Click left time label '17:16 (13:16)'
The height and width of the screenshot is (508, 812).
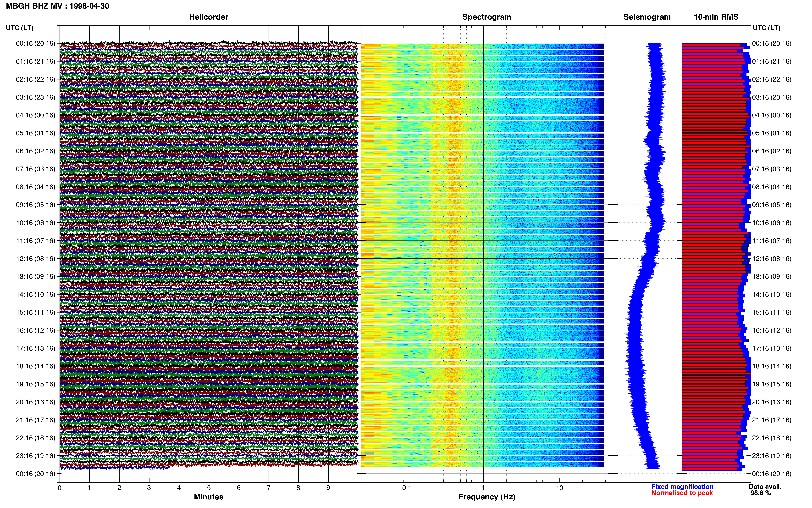(36, 348)
